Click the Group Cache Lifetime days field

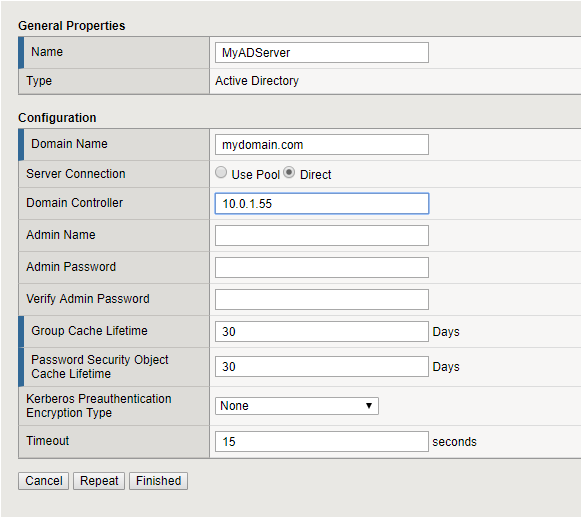pyautogui.click(x=322, y=332)
